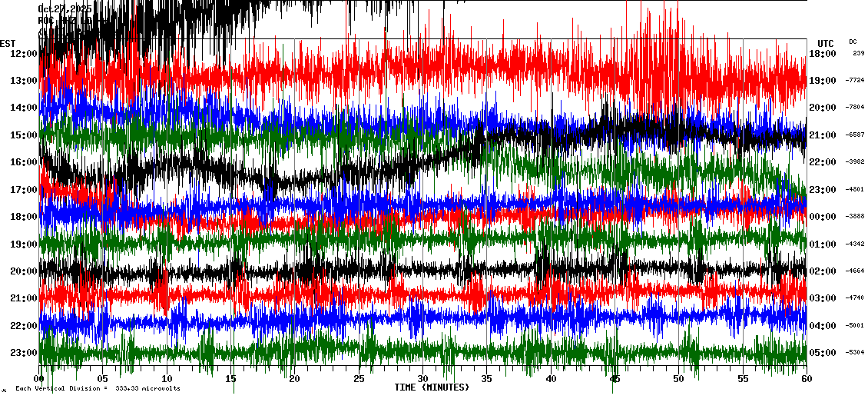This screenshot has height=399, width=868.
Task: Select DC offset value -5001
Action: (x=855, y=325)
